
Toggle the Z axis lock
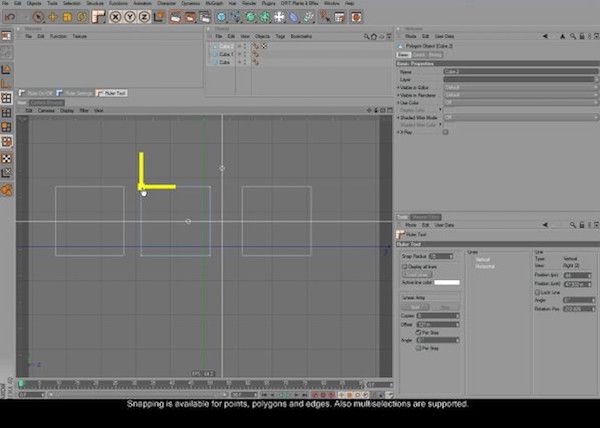click(x=144, y=17)
